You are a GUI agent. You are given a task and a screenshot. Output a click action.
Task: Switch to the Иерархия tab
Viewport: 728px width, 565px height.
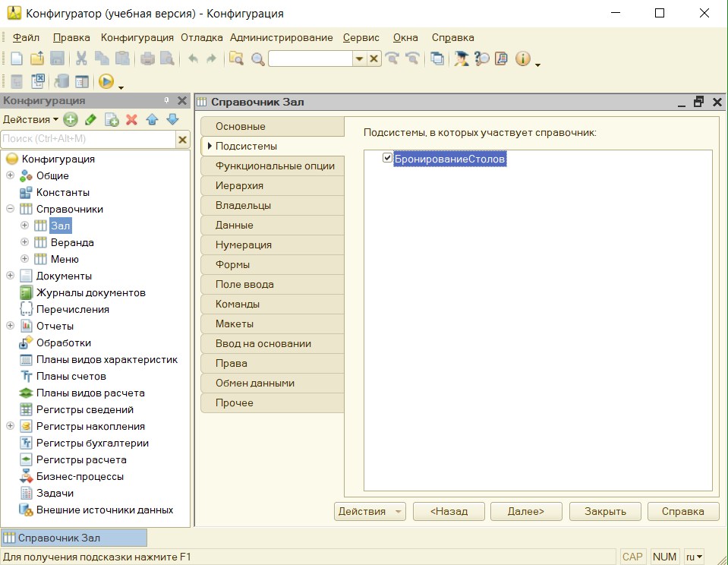click(x=239, y=185)
